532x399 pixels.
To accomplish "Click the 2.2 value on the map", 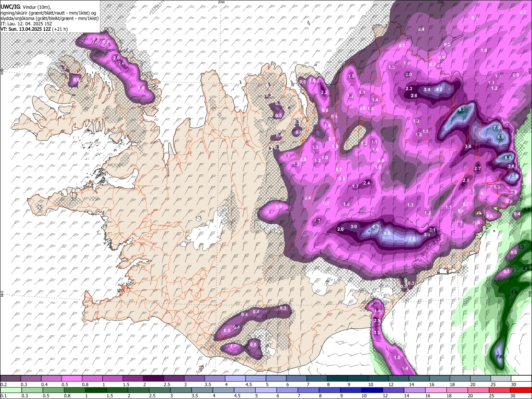I will tap(324, 92).
